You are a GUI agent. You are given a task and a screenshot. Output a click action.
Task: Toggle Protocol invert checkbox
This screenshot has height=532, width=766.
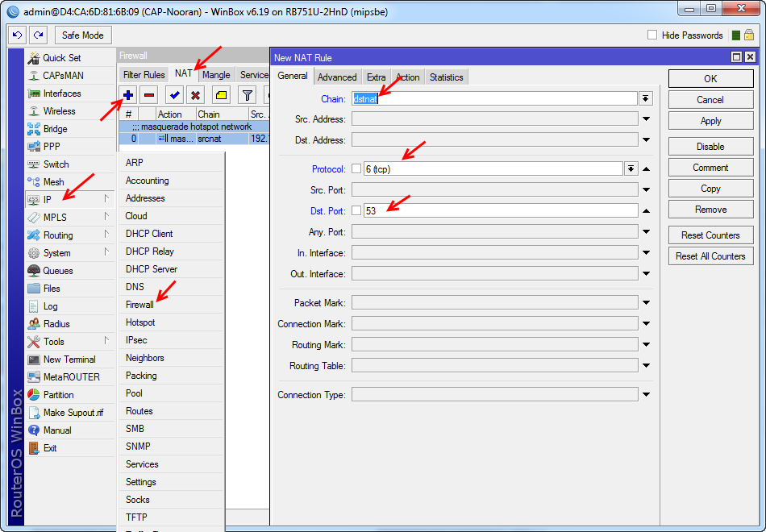click(356, 168)
